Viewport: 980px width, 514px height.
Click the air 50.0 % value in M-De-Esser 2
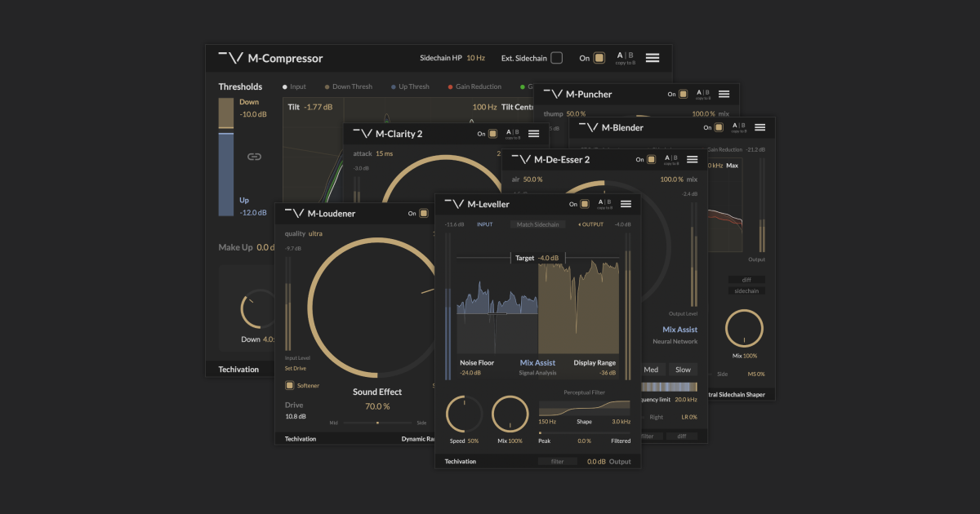pos(532,179)
